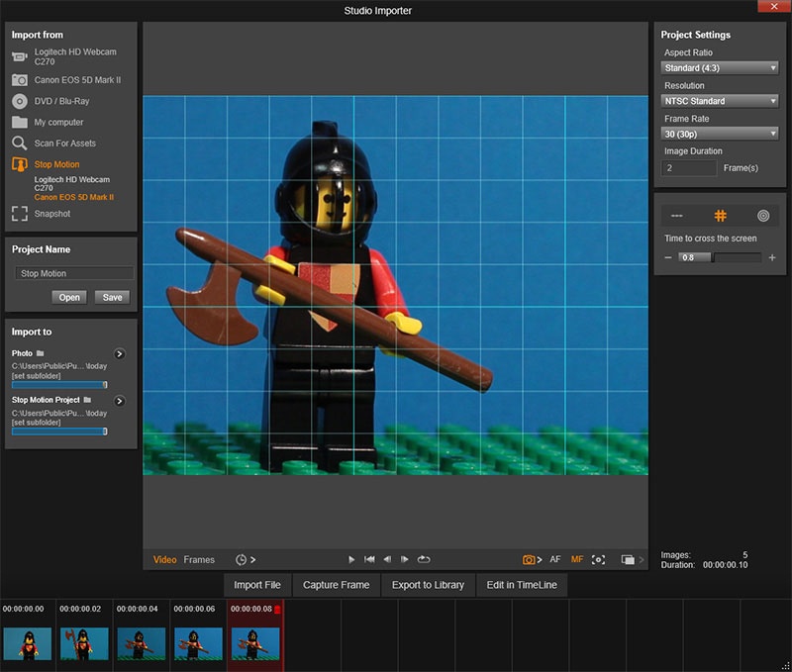Open the Stop Motion Project folder icon
This screenshot has height=672, width=792.
click(87, 400)
